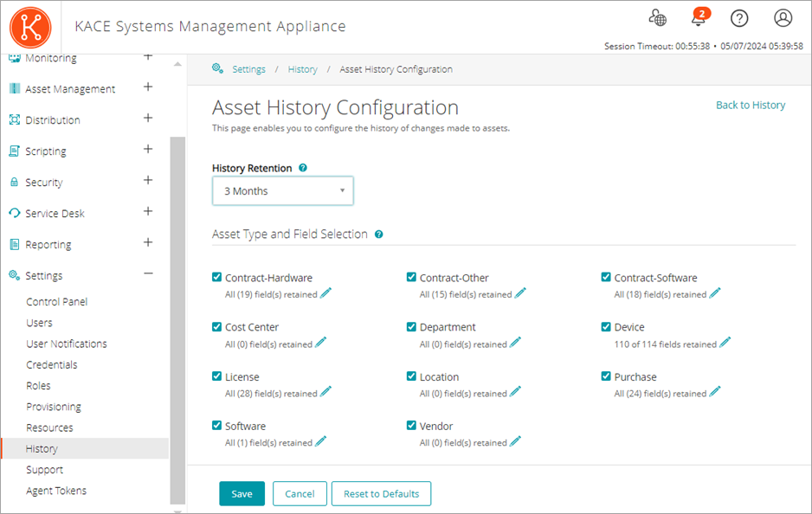Collapse the Settings sidebar section
The width and height of the screenshot is (812, 514).
147,275
